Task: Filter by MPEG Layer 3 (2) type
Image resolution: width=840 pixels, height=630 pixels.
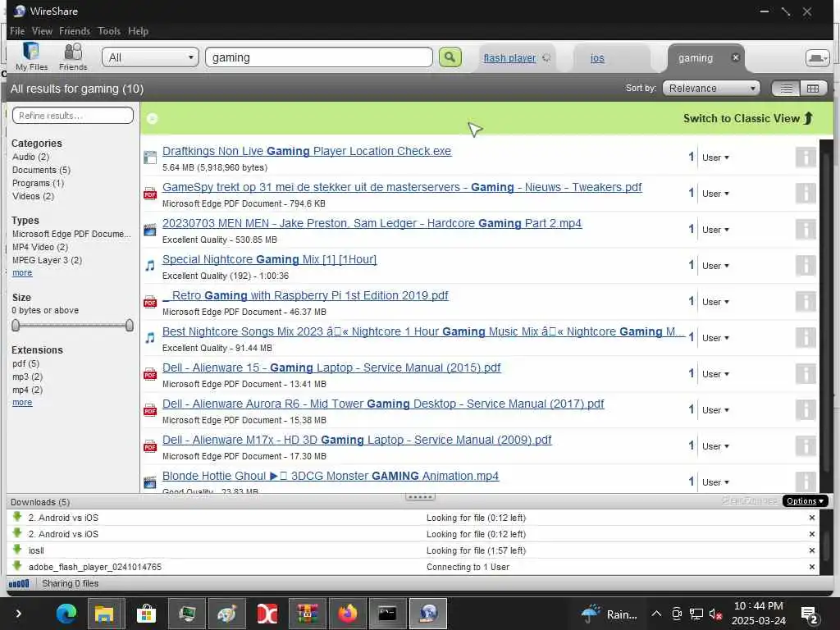Action: click(47, 260)
